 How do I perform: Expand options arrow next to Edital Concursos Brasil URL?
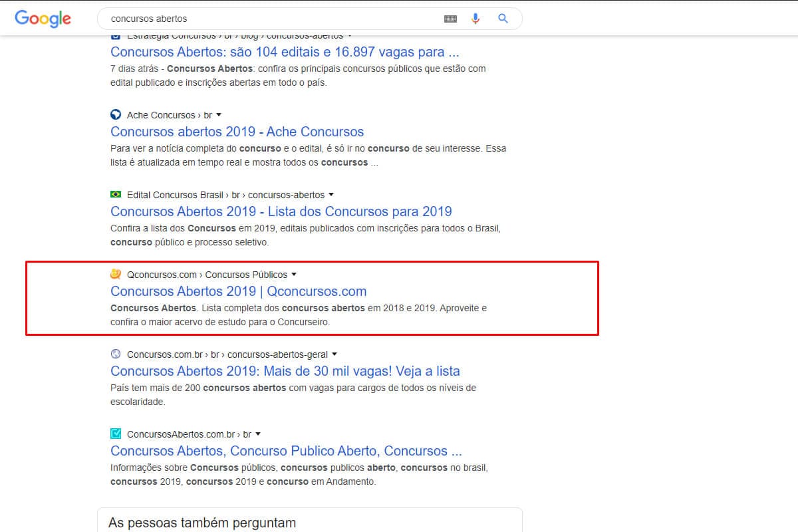point(331,195)
